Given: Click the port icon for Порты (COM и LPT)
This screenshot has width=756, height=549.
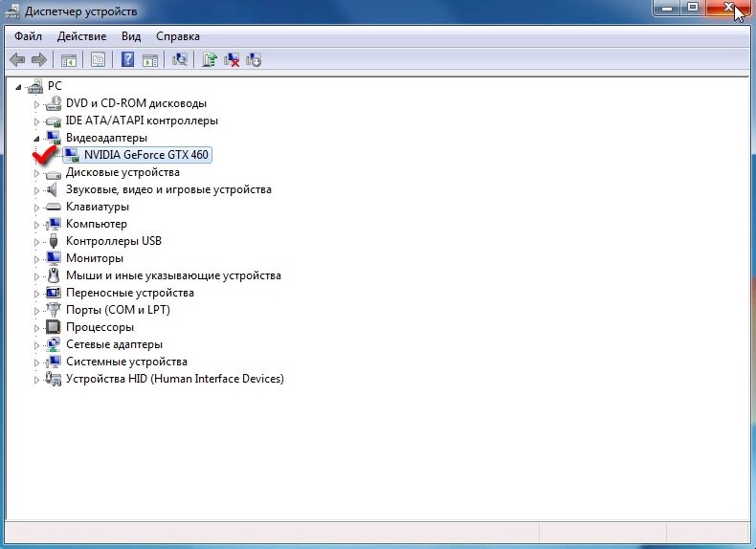Looking at the screenshot, I should click(54, 310).
